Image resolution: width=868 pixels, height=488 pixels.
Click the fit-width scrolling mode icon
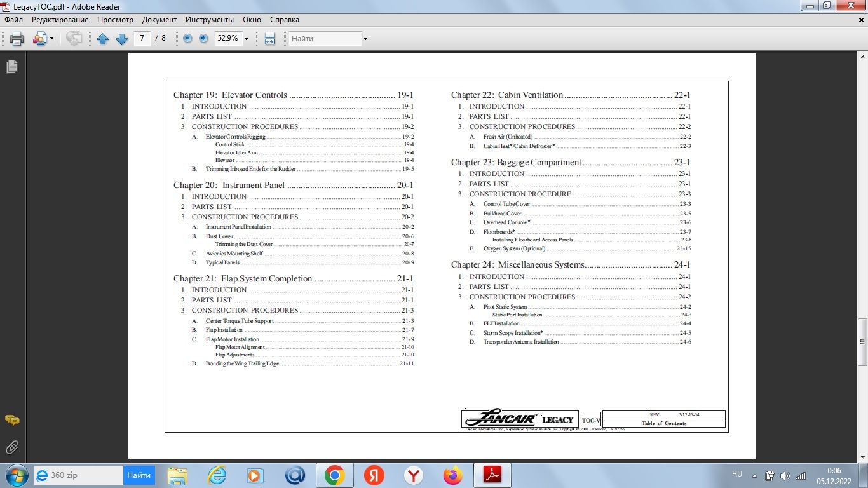(x=269, y=39)
